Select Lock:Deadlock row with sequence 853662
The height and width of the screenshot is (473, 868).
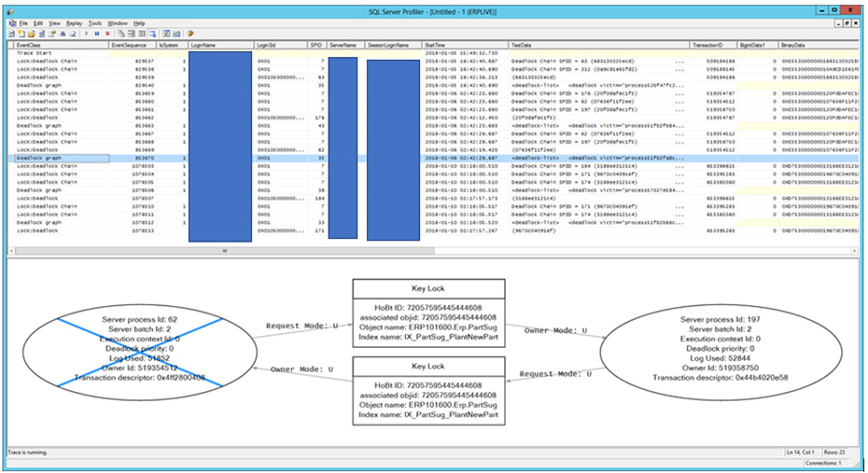click(x=433, y=118)
